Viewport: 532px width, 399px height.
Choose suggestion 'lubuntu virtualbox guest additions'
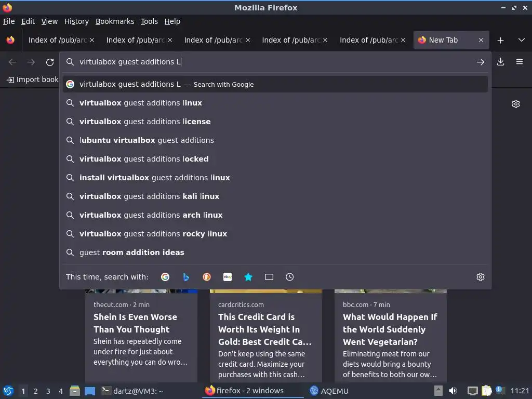[275, 140]
